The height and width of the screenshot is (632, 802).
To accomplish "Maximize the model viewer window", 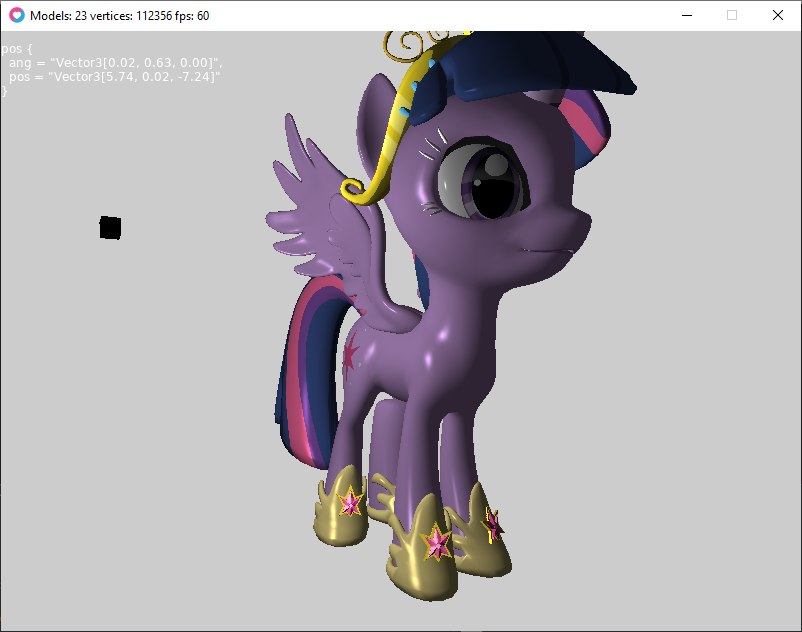I will [732, 15].
